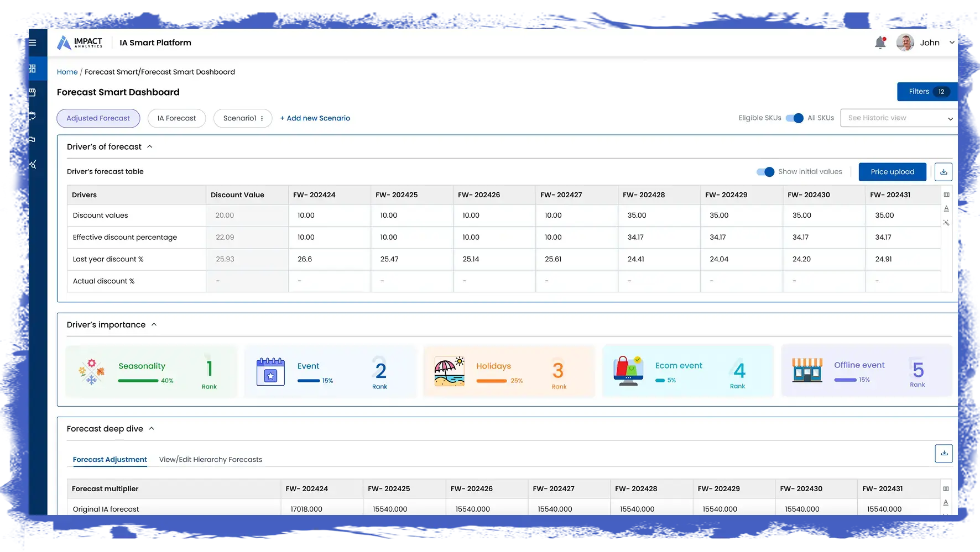Image resolution: width=980 pixels, height=552 pixels.
Task: Click the Seasonality 40% progress bar
Action: coord(138,381)
